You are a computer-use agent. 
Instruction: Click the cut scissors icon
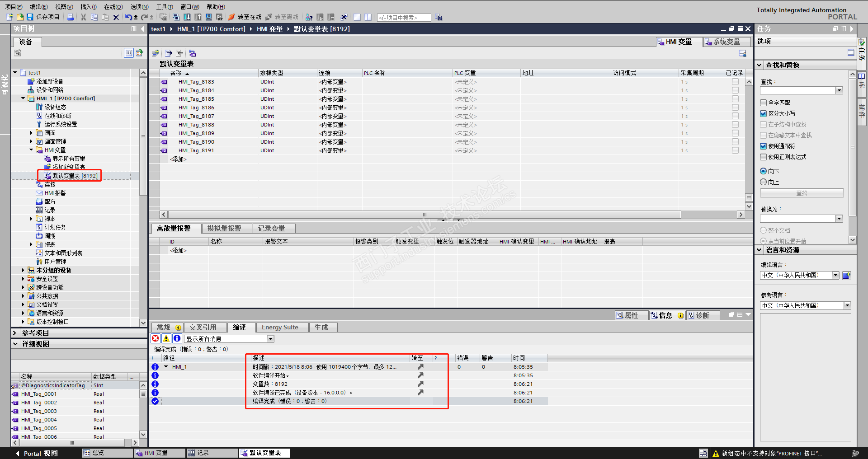(83, 17)
